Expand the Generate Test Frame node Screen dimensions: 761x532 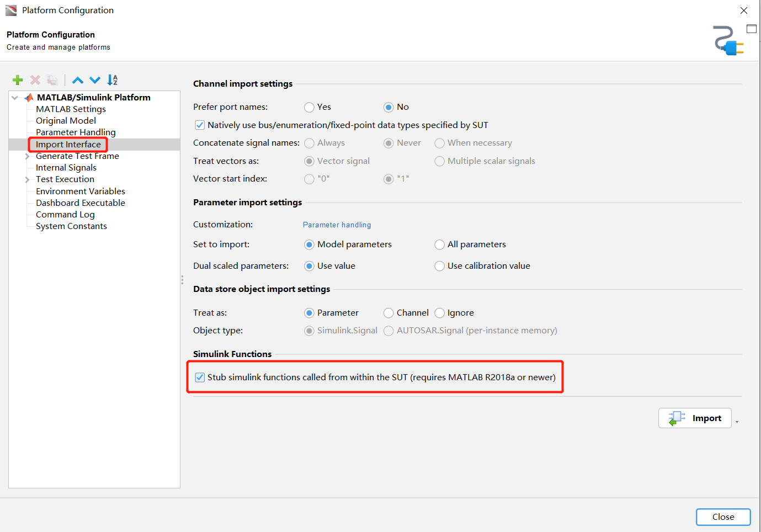27,156
